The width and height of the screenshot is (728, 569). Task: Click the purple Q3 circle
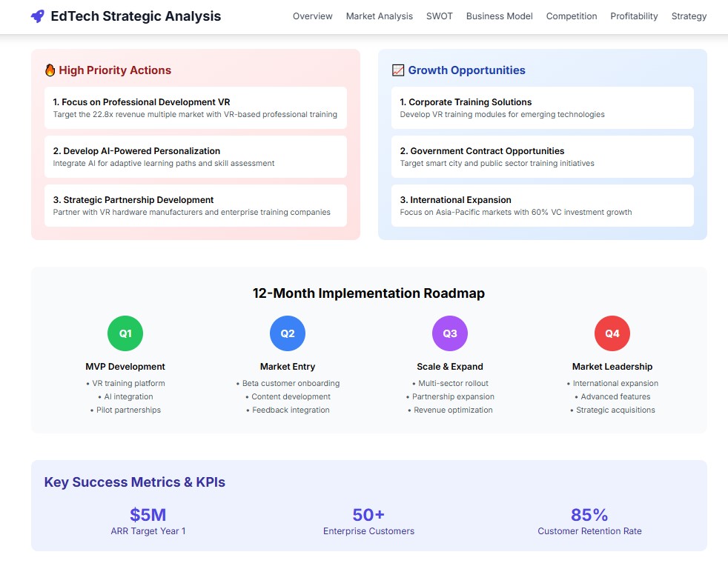pos(450,333)
